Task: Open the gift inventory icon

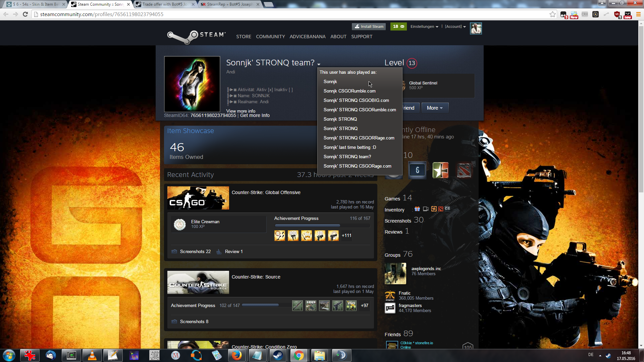Action: (x=417, y=209)
